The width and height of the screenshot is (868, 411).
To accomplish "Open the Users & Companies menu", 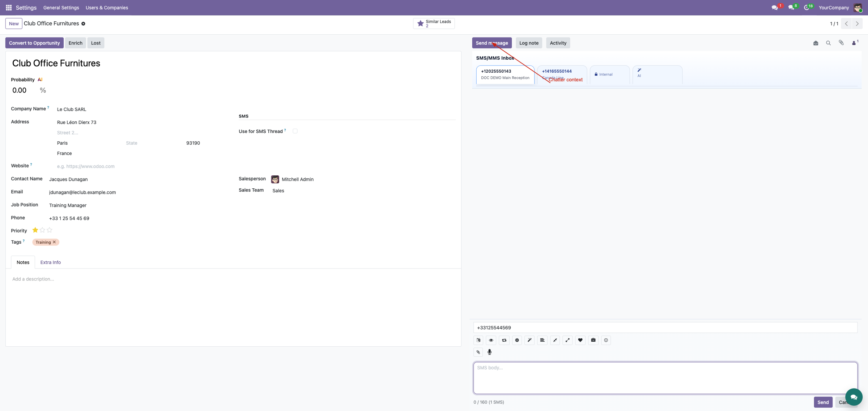I will click(x=107, y=8).
